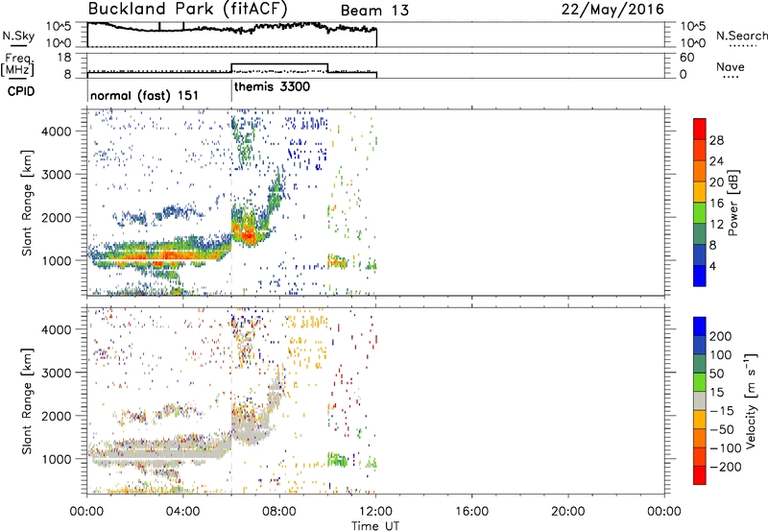Click the 'normal (fast) 151' CPID text
The image size is (768, 532).
(x=145, y=95)
